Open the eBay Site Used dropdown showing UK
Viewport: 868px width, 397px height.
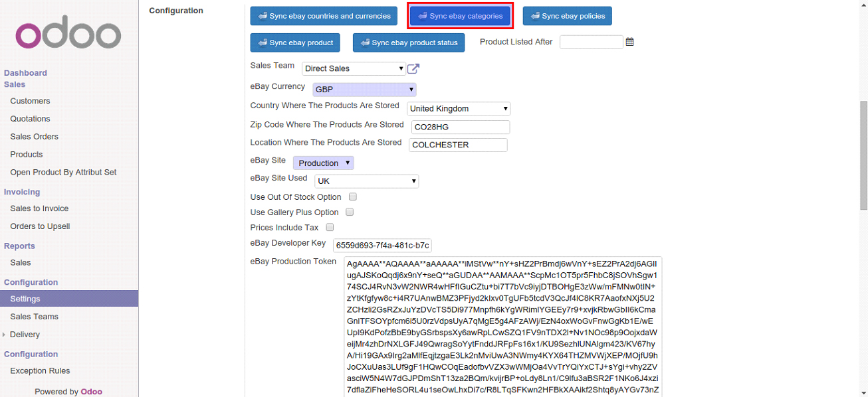(366, 181)
